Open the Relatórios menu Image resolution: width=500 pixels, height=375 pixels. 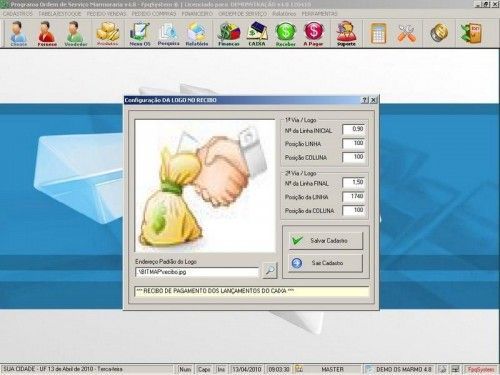pos(284,14)
